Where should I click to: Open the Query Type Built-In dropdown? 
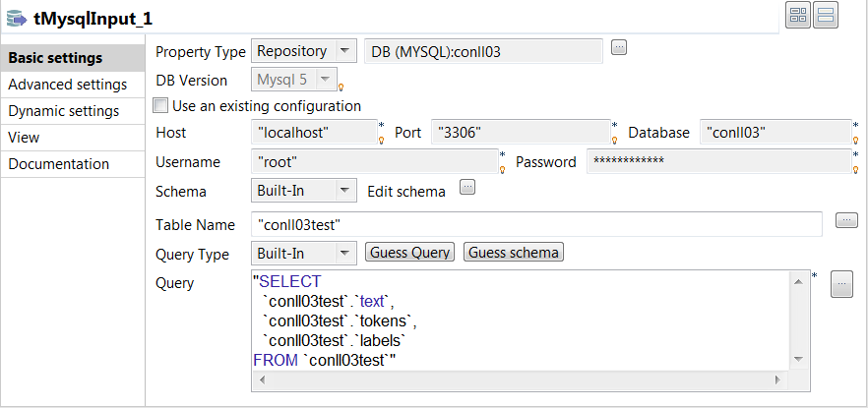pyautogui.click(x=344, y=254)
